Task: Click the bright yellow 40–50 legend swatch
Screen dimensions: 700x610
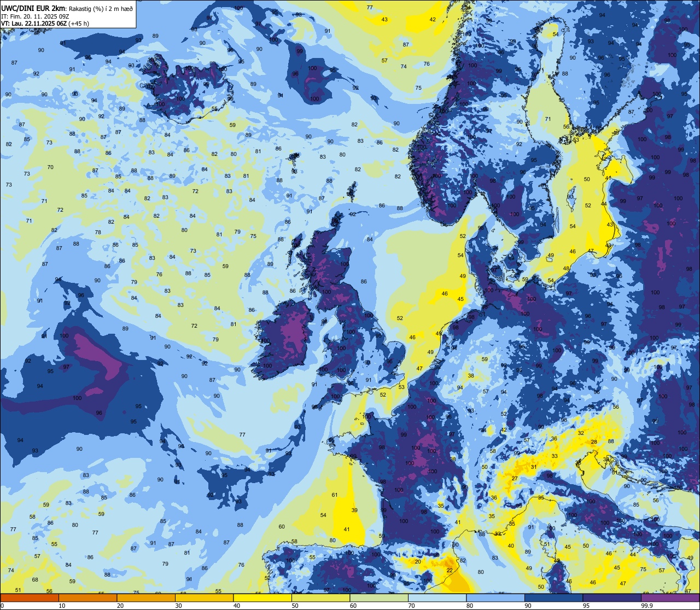Action: (262, 597)
